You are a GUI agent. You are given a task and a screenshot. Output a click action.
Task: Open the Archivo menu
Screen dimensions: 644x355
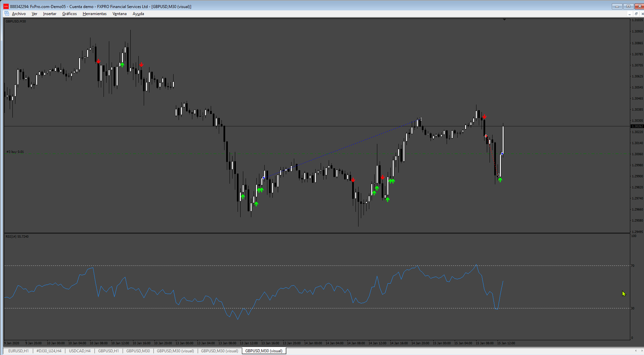pos(19,14)
